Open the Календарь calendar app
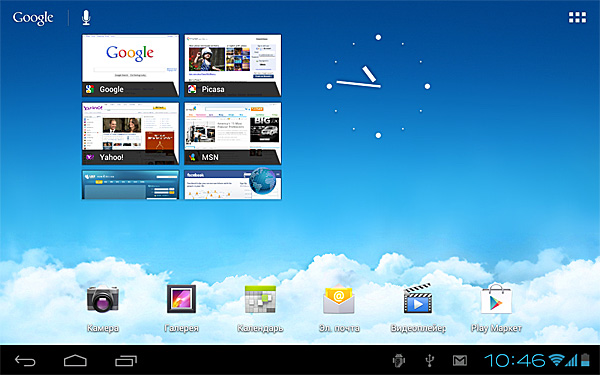Image resolution: width=600 pixels, height=375 pixels. point(260,308)
